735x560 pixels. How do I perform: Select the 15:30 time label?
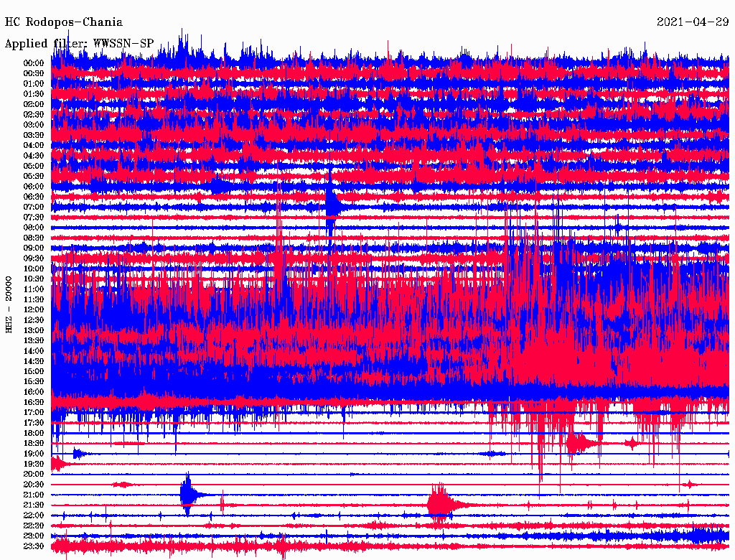[x=34, y=382]
